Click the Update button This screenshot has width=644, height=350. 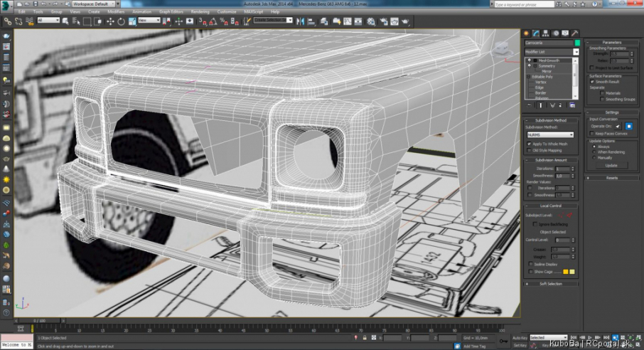(x=611, y=165)
